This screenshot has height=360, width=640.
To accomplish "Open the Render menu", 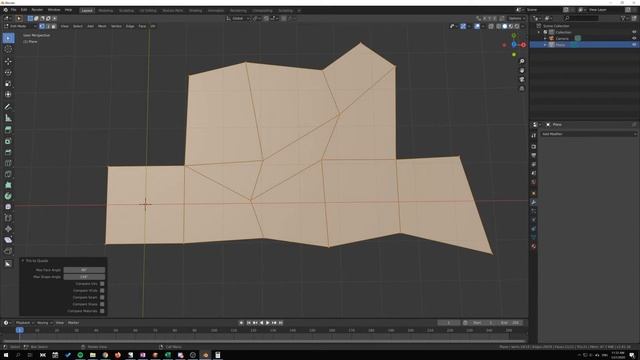I will 37,10.
